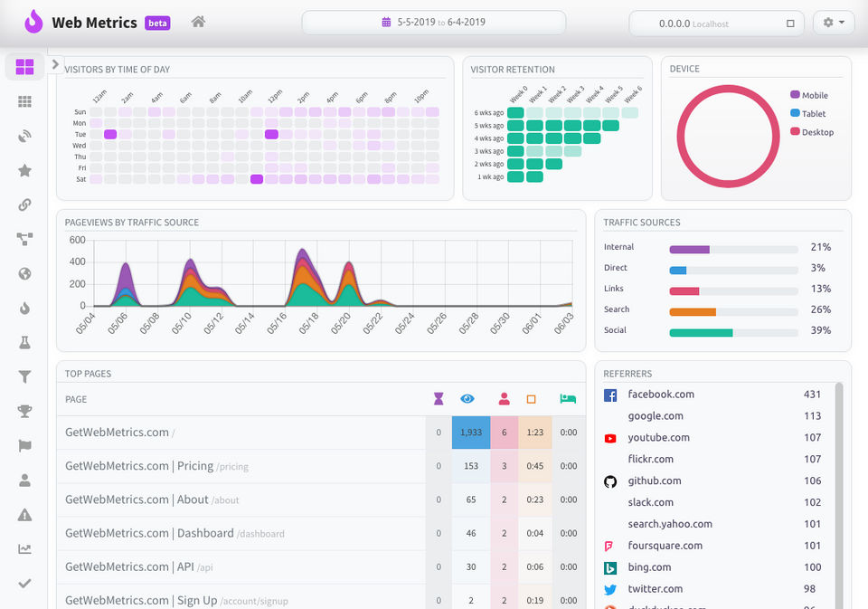Click the Links 13% value
The height and width of the screenshot is (609, 868).
point(820,289)
